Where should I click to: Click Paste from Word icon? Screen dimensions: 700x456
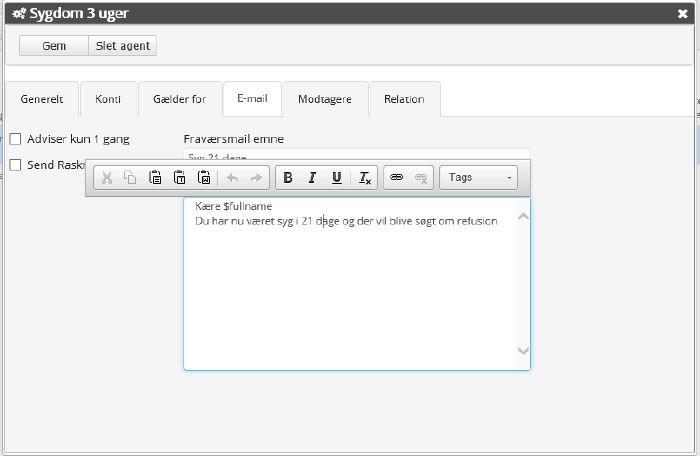pos(204,178)
